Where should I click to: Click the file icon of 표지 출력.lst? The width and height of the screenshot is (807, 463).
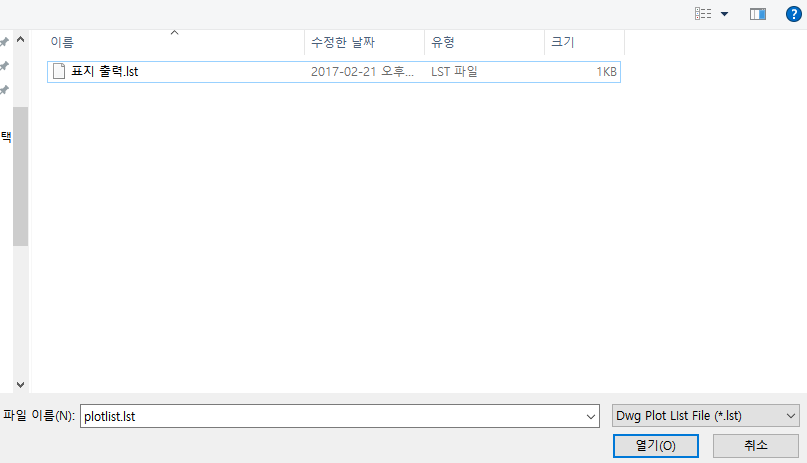click(59, 71)
